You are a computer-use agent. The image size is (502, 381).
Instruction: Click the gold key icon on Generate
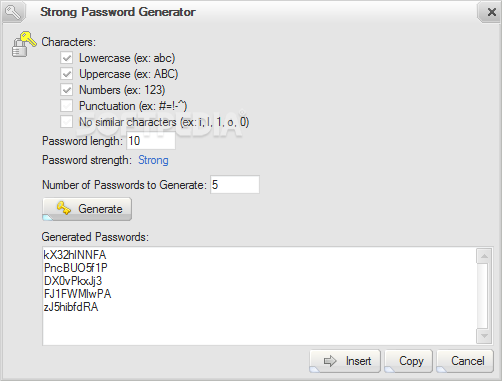63,208
